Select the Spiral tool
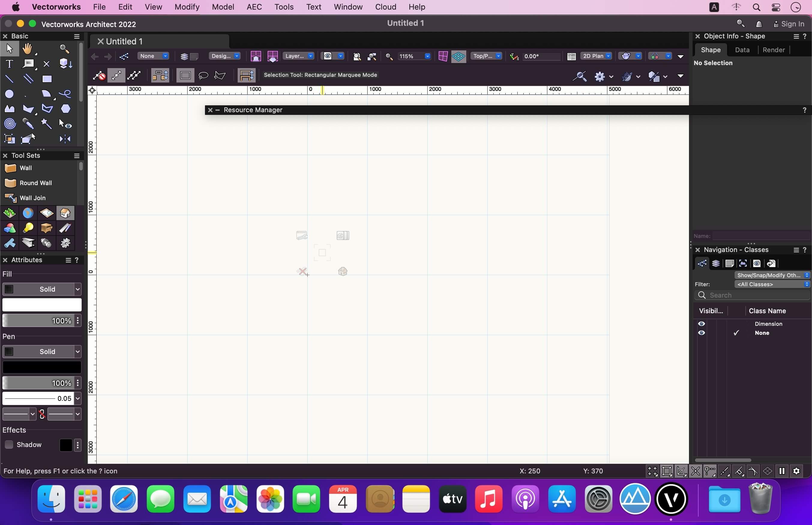Screen dimensions: 812x525 (x=9, y=123)
